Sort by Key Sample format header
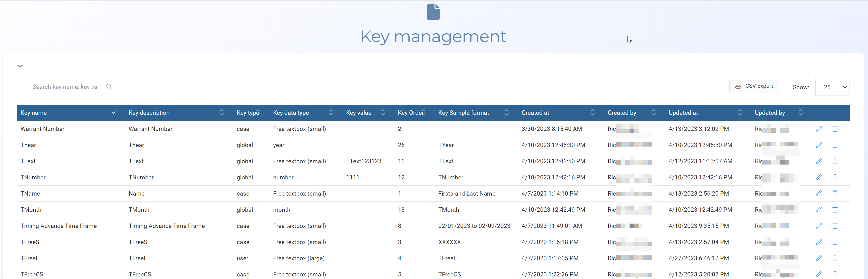This screenshot has height=279, width=868. tap(506, 112)
